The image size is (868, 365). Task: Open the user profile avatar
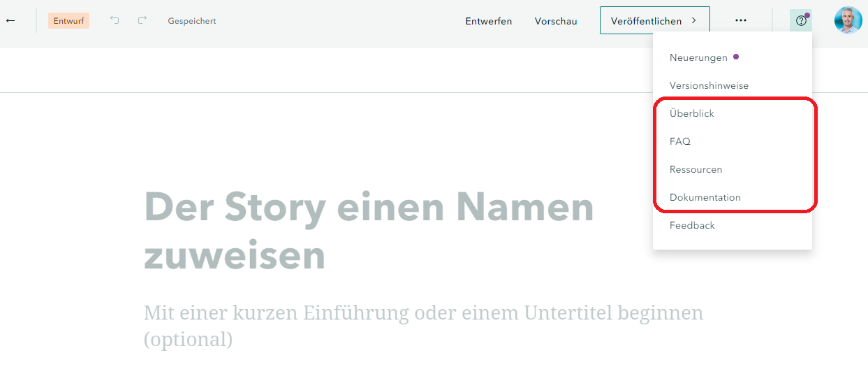[848, 20]
